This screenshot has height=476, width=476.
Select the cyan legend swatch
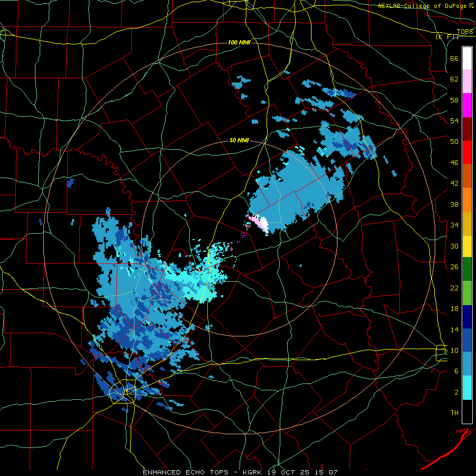467,388
